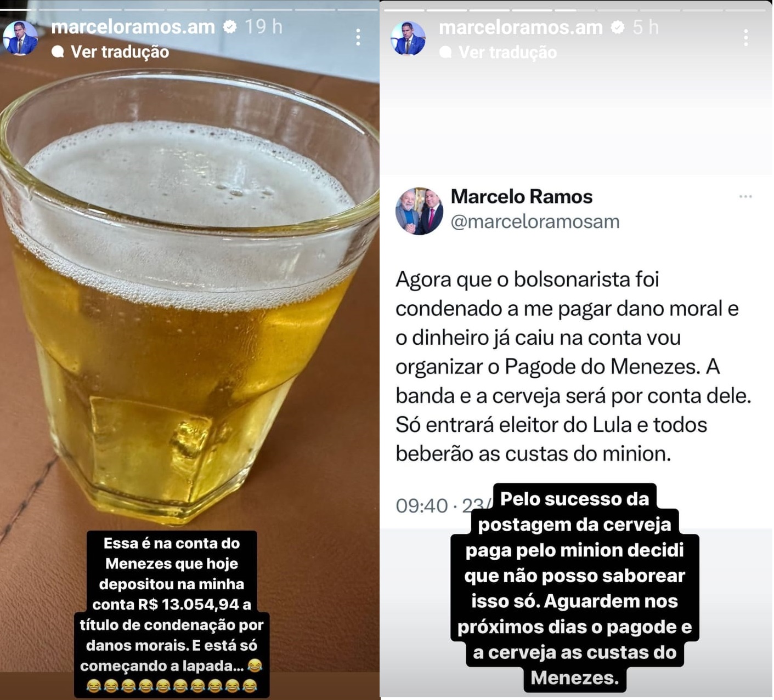Click verified badge on left story
This screenshot has width=774, height=700.
tap(230, 26)
